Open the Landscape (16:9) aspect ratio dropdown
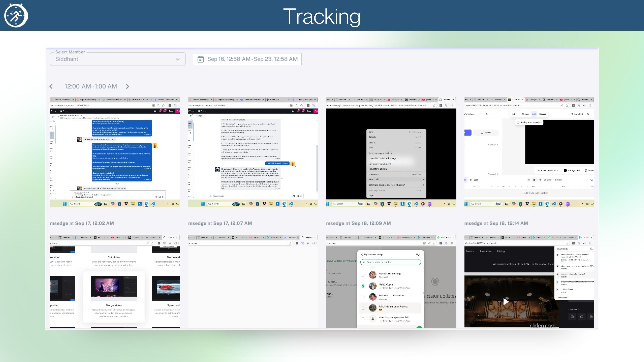644x362 pixels. 547,170
